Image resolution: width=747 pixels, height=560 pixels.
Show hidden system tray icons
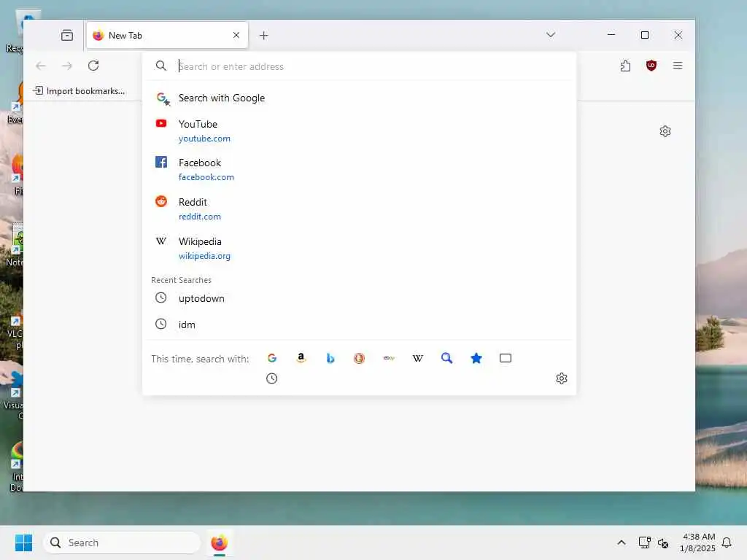[622, 542]
